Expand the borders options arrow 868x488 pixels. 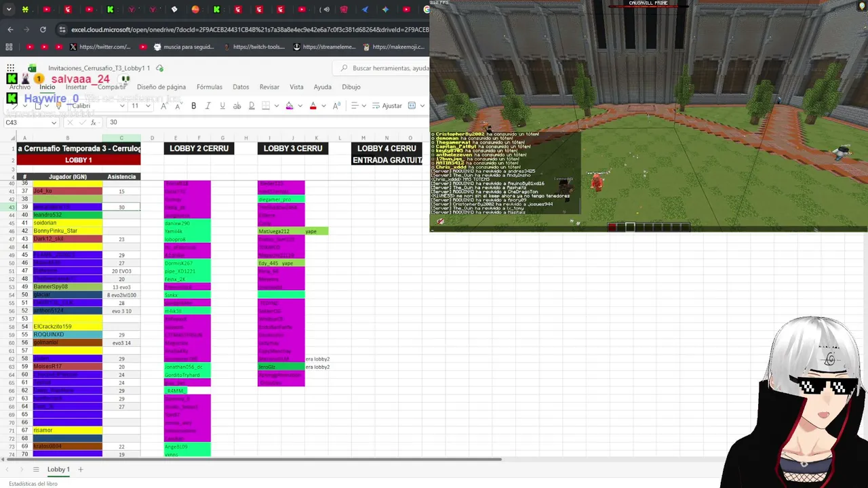(276, 106)
